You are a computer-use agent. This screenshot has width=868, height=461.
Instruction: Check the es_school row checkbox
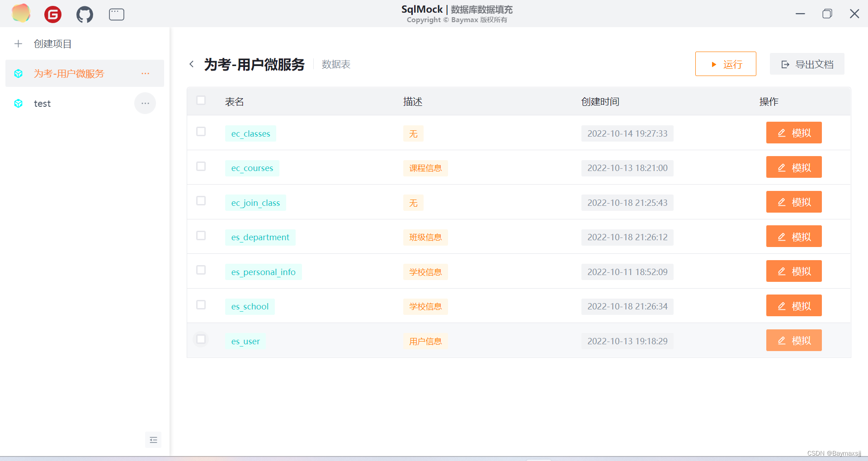tap(201, 304)
